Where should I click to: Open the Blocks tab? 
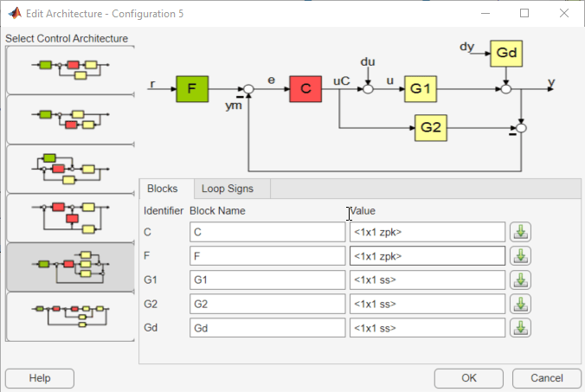point(163,189)
